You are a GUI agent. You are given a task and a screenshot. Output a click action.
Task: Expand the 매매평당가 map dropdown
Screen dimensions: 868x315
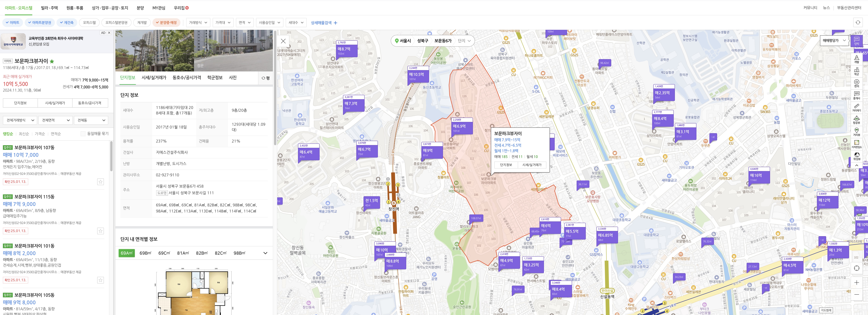834,40
